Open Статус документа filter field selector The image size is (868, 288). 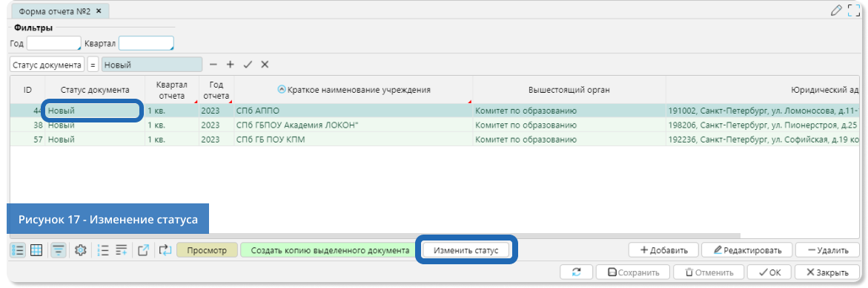click(47, 65)
